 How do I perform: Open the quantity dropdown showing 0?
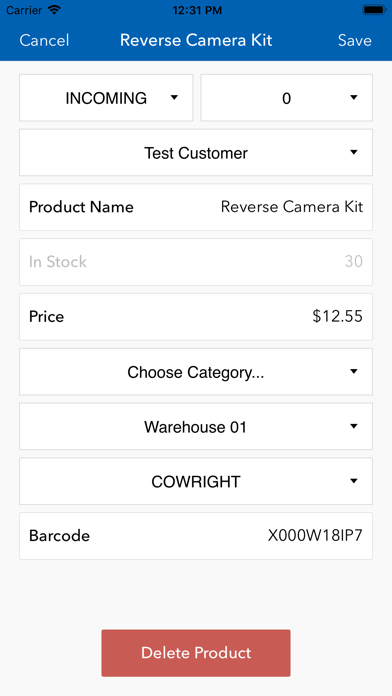pyautogui.click(x=286, y=98)
